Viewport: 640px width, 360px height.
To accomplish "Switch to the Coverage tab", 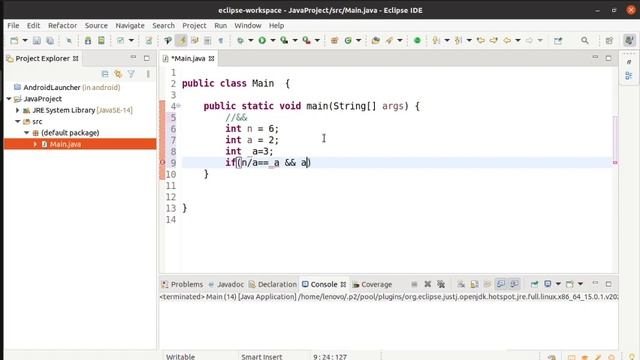I will (x=372, y=284).
